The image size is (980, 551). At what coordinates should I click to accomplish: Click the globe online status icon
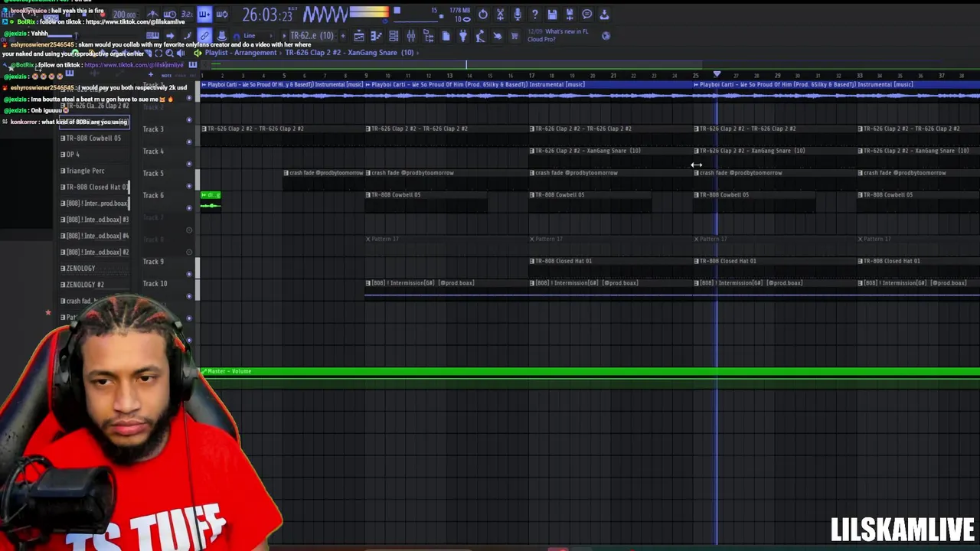coord(606,36)
